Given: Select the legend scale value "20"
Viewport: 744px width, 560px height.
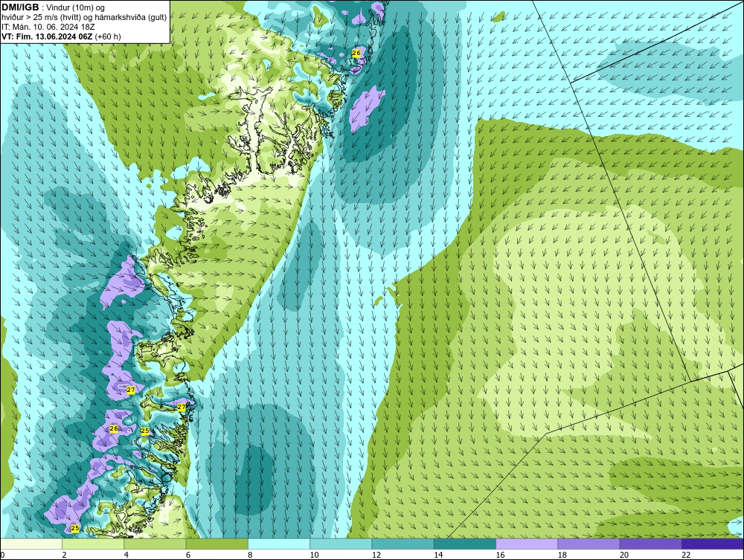Looking at the screenshot, I should tap(624, 555).
